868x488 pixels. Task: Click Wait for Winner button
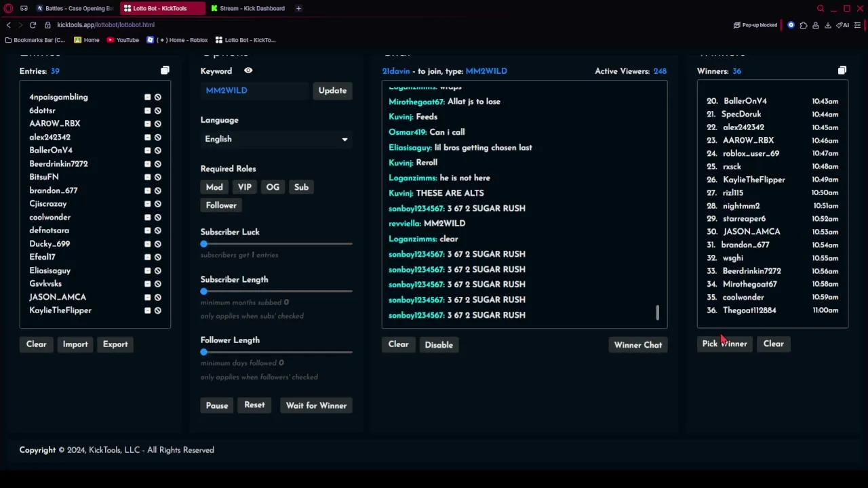316,405
